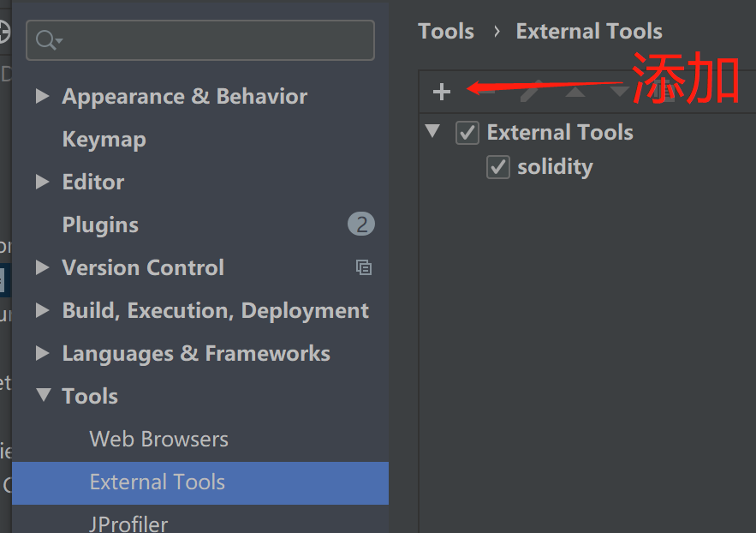Expand Build, Execution, Deployment section

[42, 310]
